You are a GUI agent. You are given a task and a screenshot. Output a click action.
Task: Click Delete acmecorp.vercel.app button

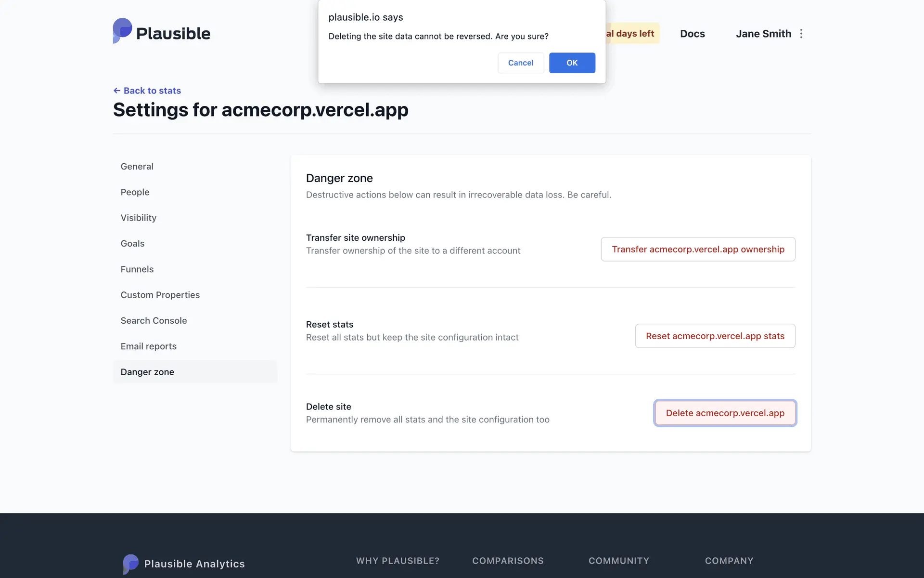[x=725, y=413]
